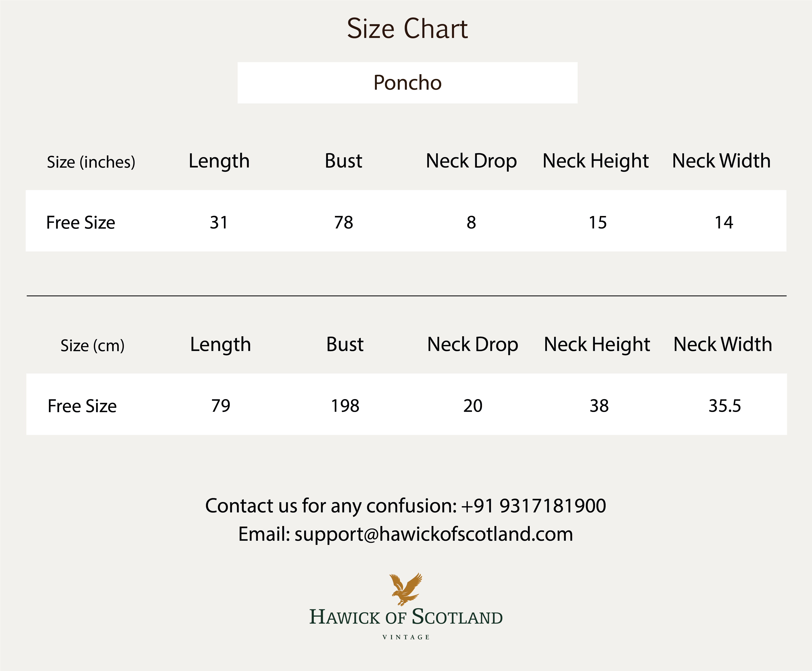The height and width of the screenshot is (671, 812).
Task: Click the "VINTAGE" text under the brand name
Action: [406, 637]
